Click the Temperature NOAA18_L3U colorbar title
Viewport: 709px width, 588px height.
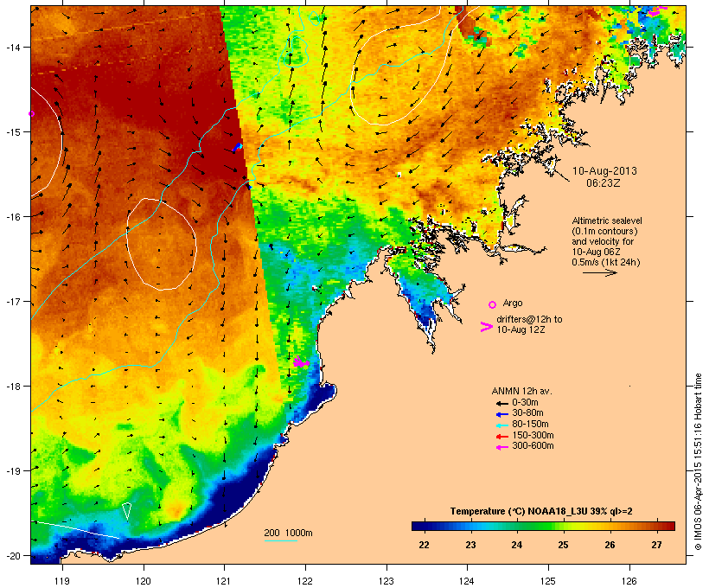(541, 511)
